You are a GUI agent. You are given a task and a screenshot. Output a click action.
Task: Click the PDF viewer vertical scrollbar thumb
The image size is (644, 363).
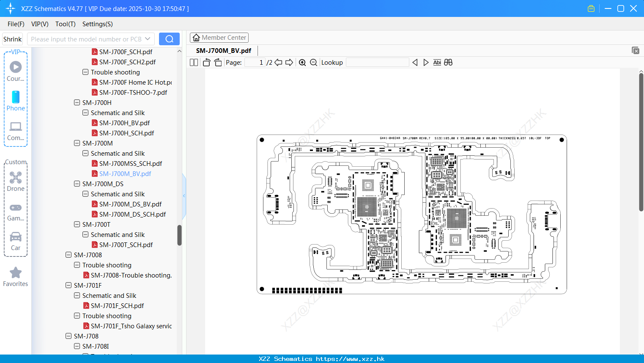pyautogui.click(x=641, y=142)
